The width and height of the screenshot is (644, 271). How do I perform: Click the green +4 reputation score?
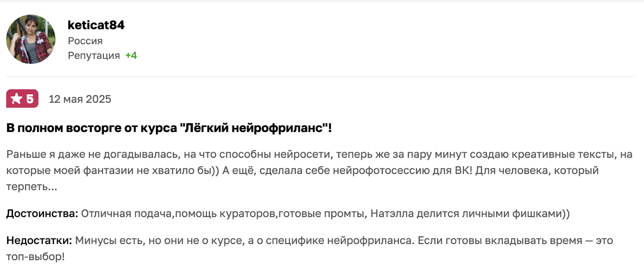click(131, 56)
